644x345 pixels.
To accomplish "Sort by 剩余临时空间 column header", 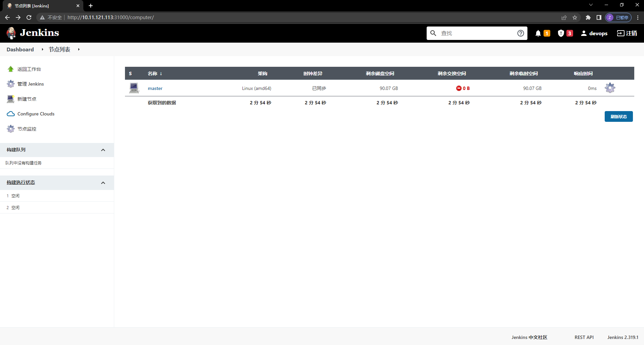I will pos(524,73).
